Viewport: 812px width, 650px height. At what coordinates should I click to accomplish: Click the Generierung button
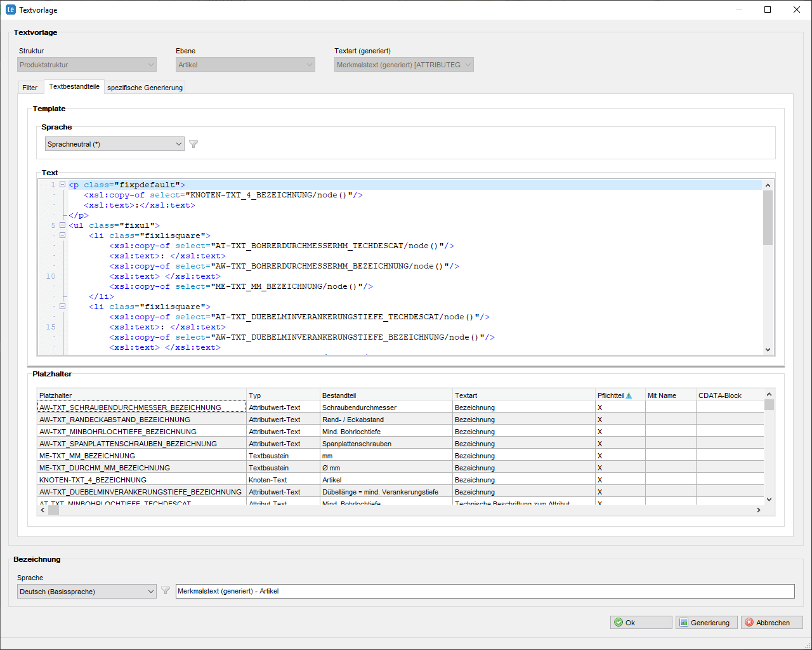click(x=707, y=623)
